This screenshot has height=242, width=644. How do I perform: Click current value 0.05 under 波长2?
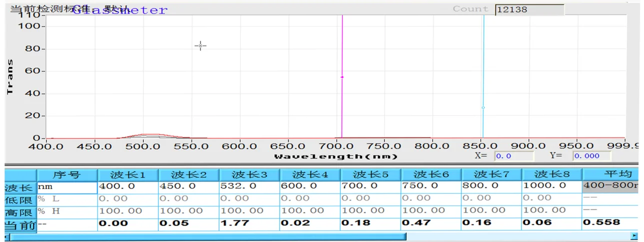tap(189, 224)
